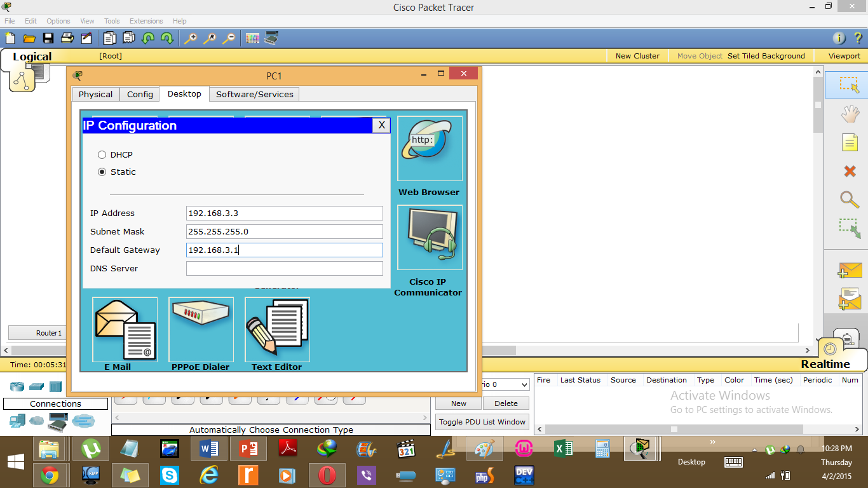Screen dimensions: 868x488
Task: Select the DHCP radio button
Action: coord(102,154)
